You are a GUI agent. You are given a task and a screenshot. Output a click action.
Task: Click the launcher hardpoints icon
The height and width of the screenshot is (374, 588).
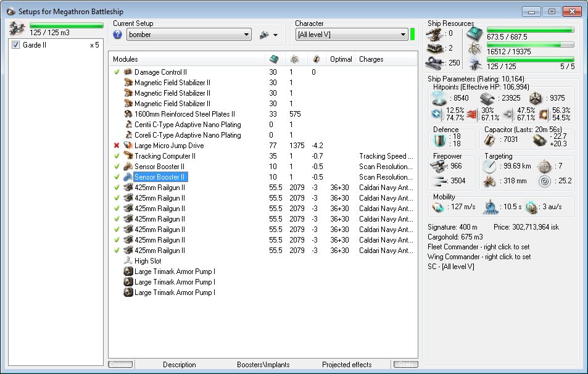434,48
